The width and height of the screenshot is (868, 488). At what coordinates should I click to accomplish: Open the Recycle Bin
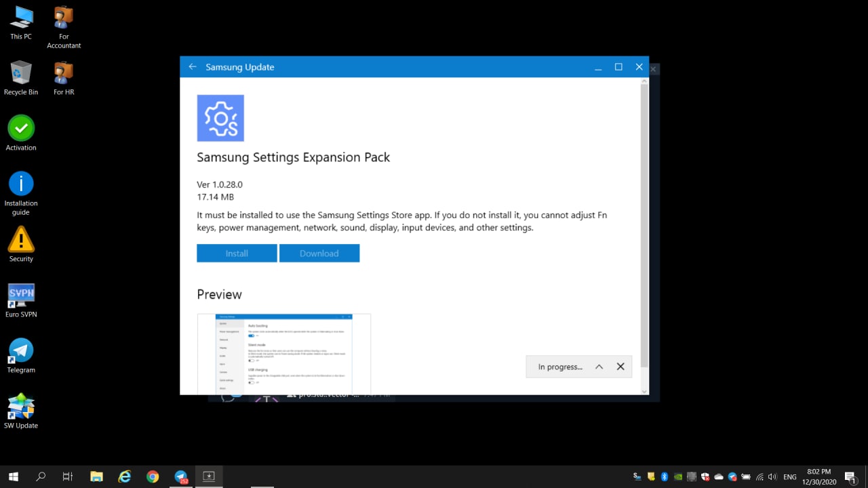click(21, 78)
